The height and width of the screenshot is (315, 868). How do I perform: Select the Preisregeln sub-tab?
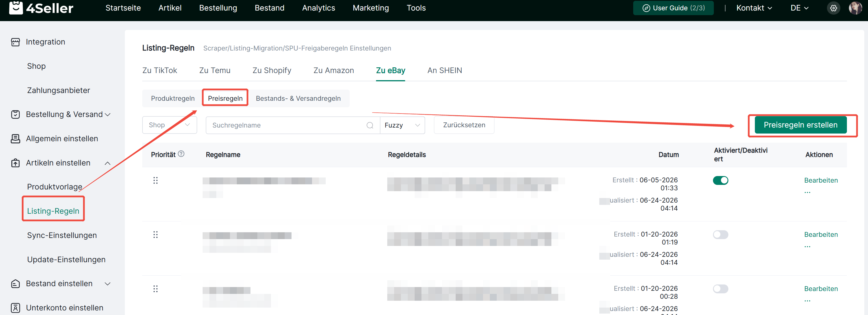click(x=225, y=98)
